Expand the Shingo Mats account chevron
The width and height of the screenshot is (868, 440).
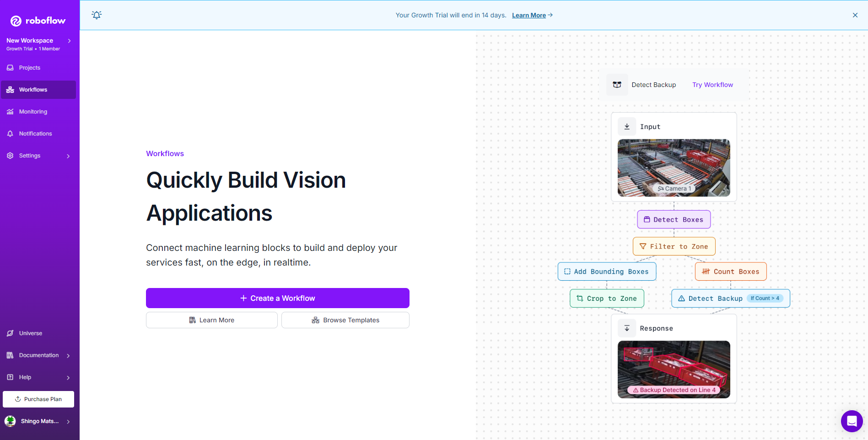tap(68, 422)
